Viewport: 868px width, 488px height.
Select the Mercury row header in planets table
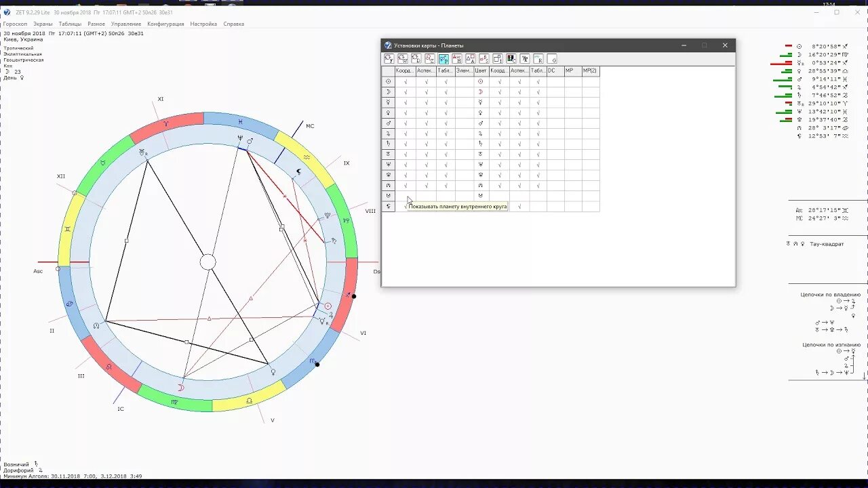pos(389,102)
